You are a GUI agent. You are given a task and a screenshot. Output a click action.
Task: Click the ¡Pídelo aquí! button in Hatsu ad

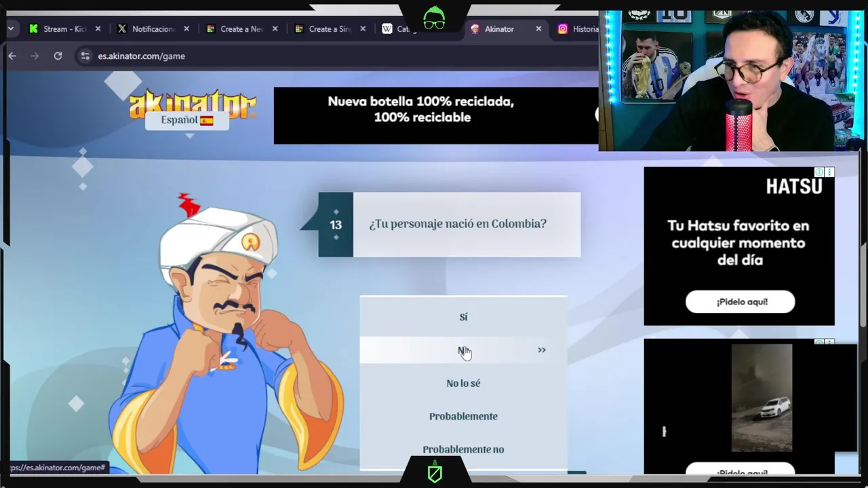(740, 302)
